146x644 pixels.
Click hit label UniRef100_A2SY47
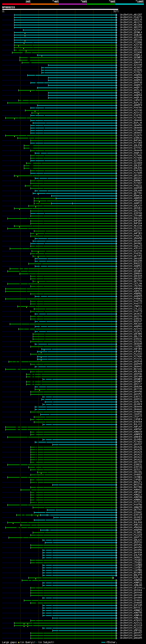pos(131,30)
